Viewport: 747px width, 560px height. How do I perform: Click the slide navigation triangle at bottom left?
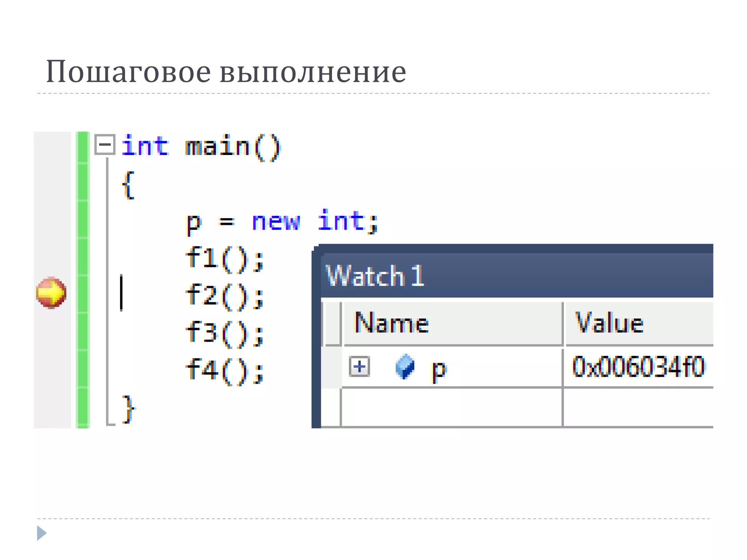click(x=42, y=533)
